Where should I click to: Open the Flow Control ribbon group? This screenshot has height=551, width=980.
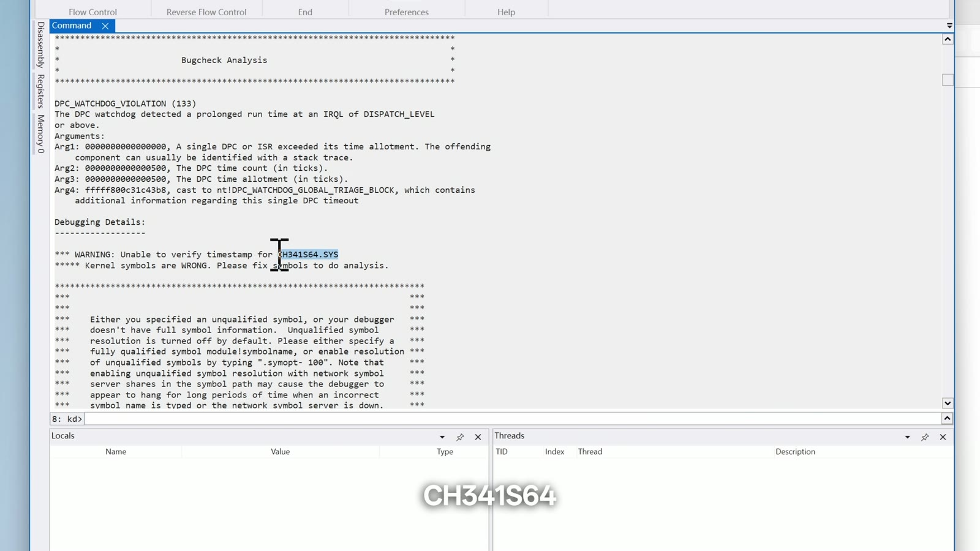coord(92,12)
